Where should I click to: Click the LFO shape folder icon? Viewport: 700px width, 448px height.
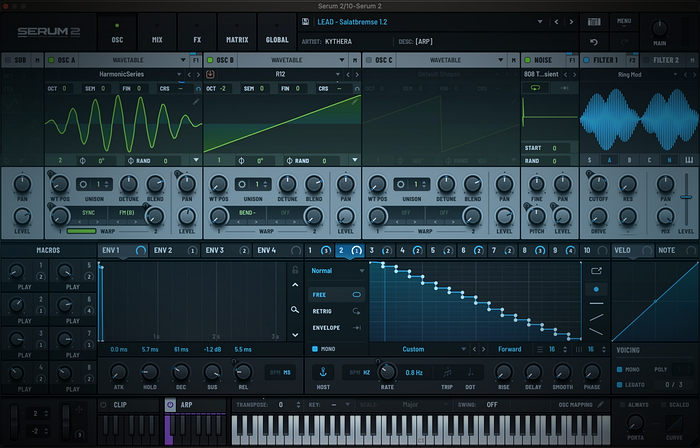click(597, 270)
